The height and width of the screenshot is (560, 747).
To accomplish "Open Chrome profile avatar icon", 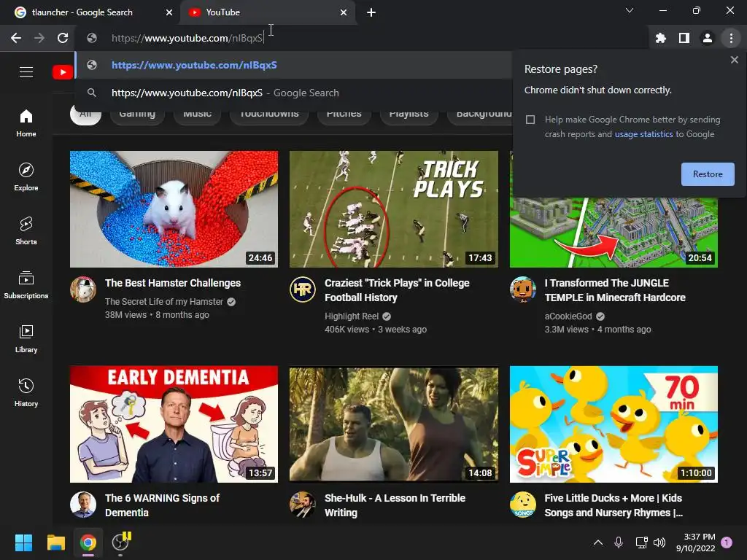I will tap(707, 38).
